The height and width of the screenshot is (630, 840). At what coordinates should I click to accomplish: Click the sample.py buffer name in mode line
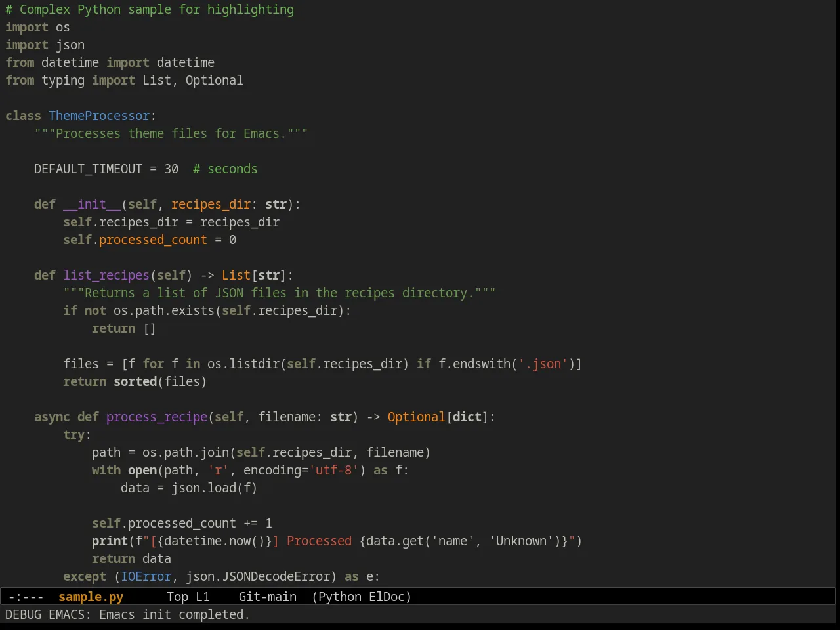(x=91, y=597)
